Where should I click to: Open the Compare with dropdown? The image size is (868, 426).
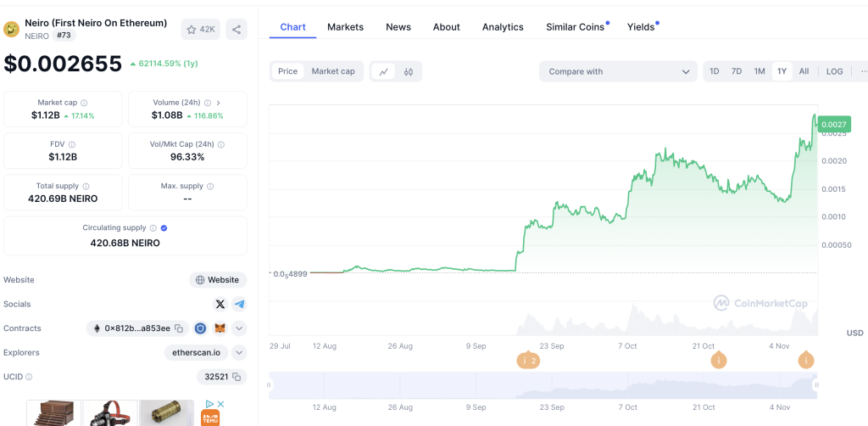coord(618,71)
